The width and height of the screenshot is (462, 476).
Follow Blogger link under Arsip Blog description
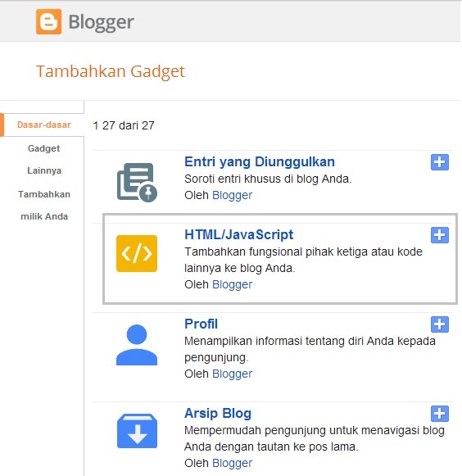[x=232, y=463]
